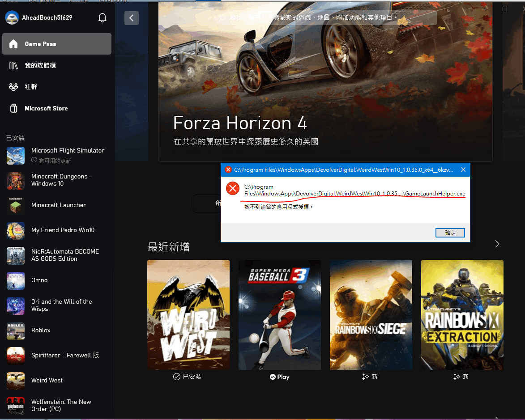Click 已安裝 status under Weird West

point(188,377)
